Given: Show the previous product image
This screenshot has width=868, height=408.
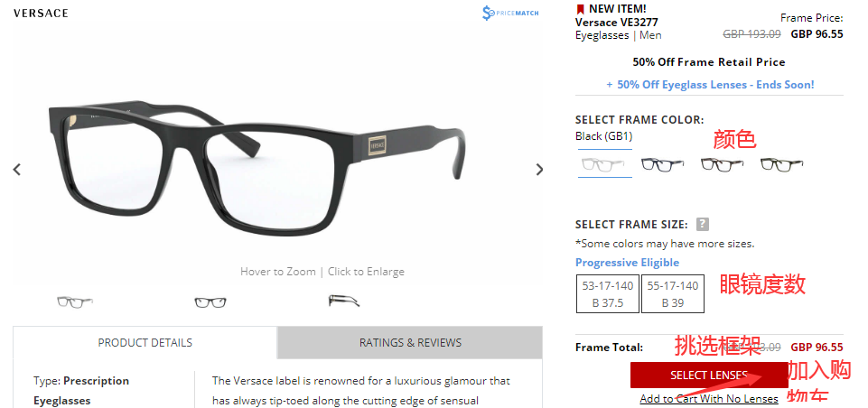Looking at the screenshot, I should coord(17,170).
